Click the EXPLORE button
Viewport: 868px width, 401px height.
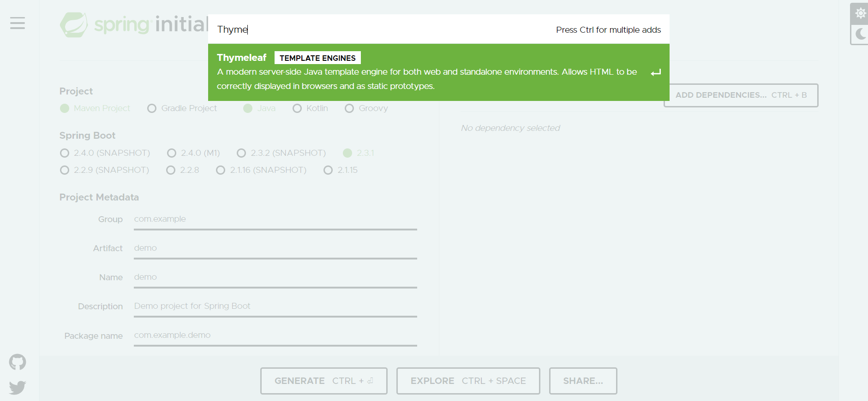(468, 381)
